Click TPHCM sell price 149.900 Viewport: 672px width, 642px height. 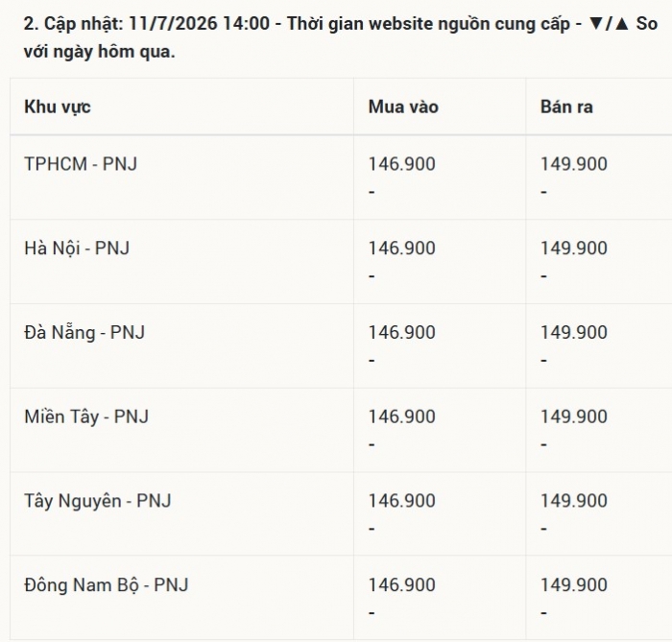point(574,164)
